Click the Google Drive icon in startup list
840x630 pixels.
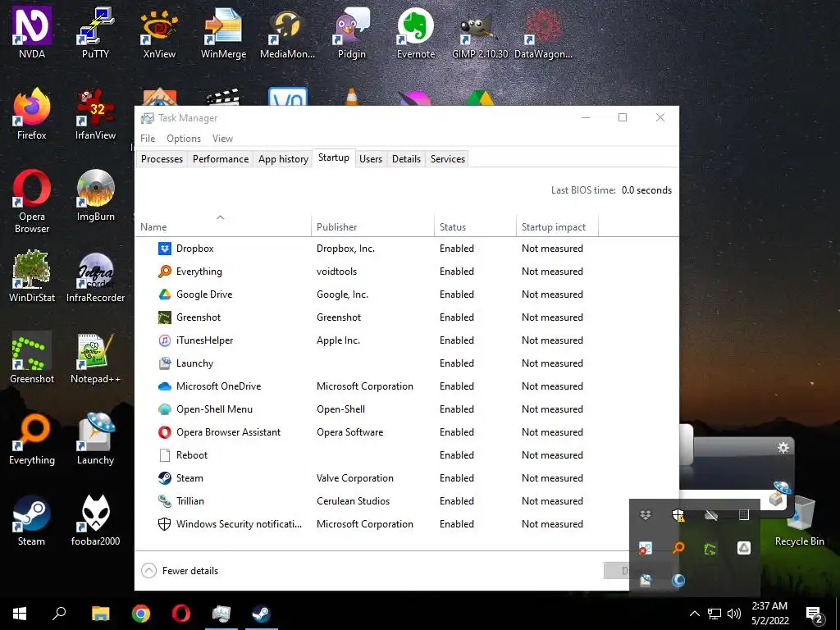[164, 294]
